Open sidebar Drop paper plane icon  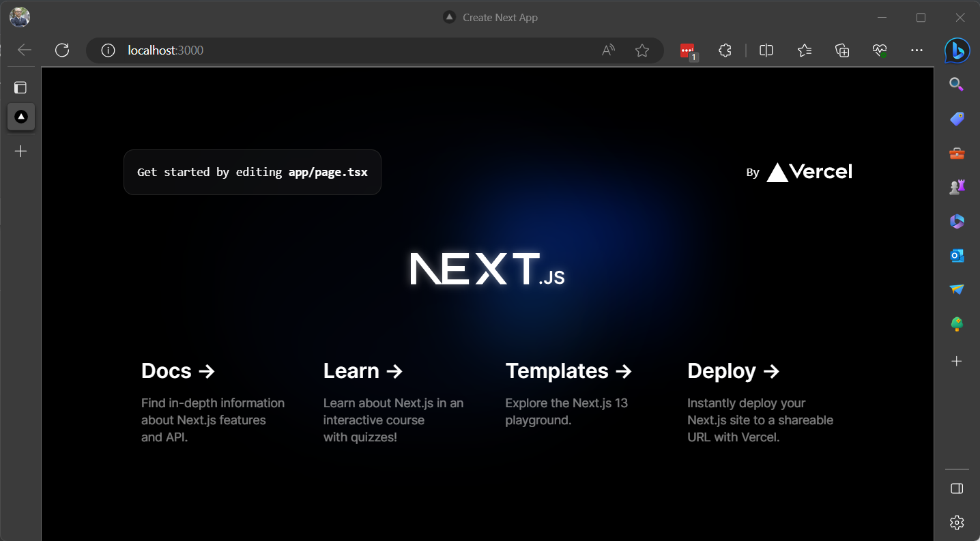coord(957,289)
